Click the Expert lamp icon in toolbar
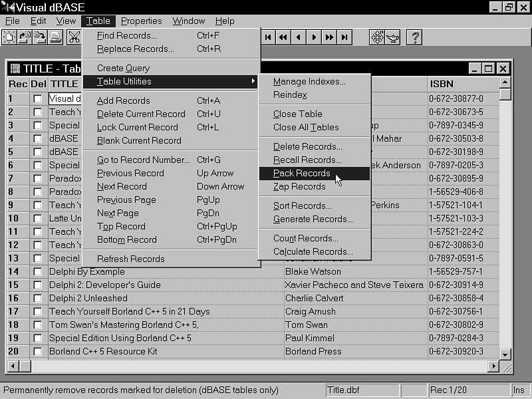This screenshot has width=532, height=399. 393,37
